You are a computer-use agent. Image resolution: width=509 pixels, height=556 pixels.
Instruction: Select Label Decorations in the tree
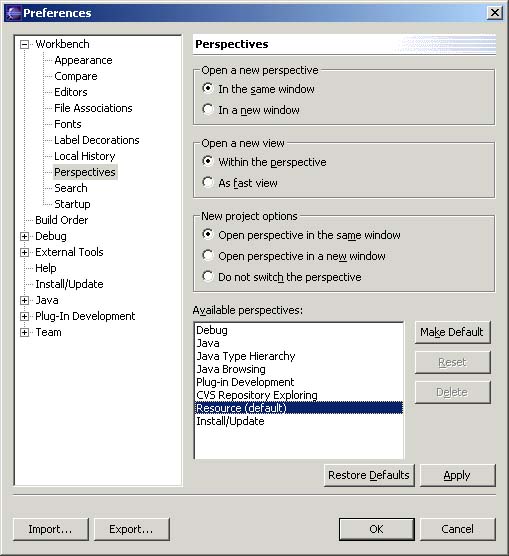(x=96, y=140)
